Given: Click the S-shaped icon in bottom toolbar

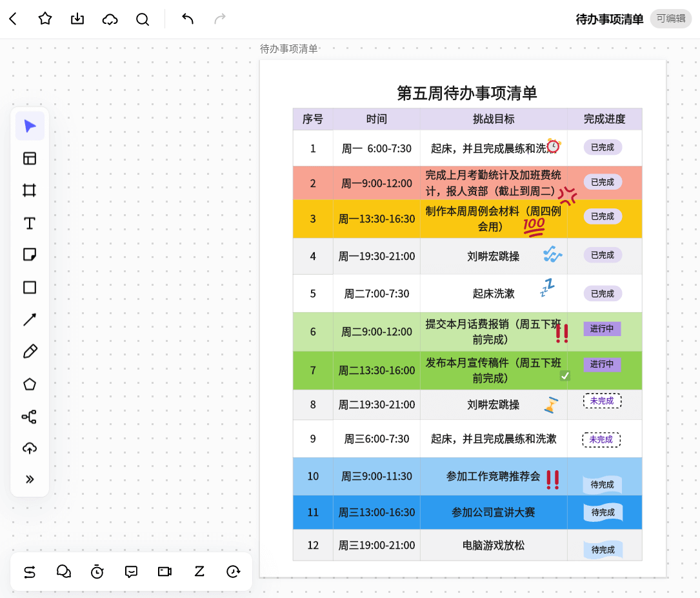Looking at the screenshot, I should pyautogui.click(x=30, y=572).
